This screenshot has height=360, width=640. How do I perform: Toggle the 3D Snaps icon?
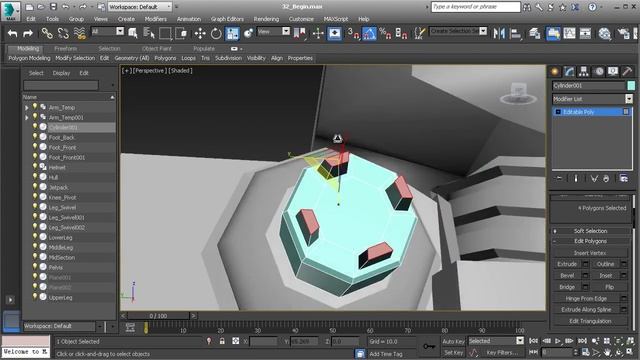click(x=353, y=33)
